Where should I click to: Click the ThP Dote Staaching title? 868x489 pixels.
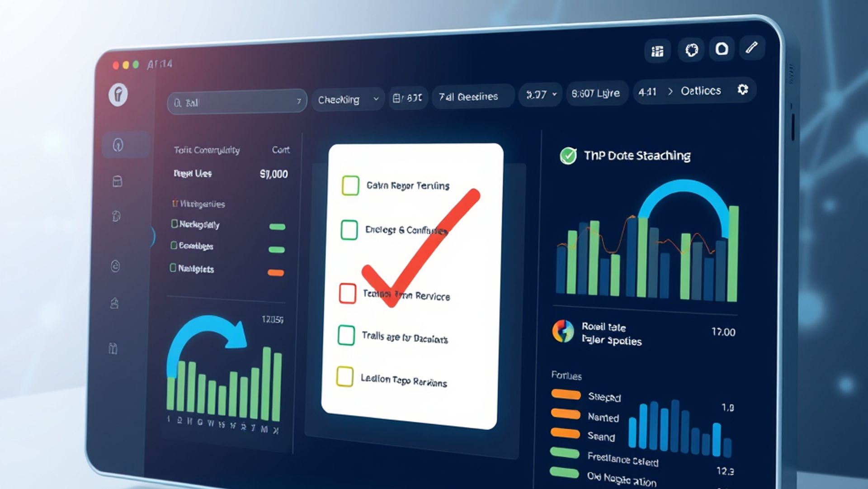[637, 156]
